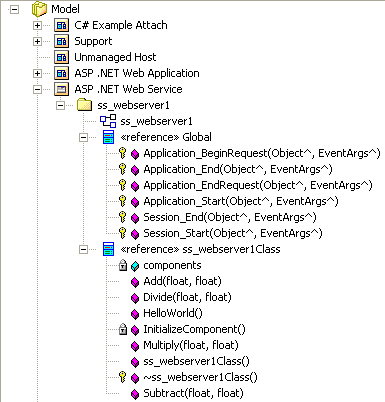Screen dimensions: 385x402
Task: Select C# Example Attach in the tree
Action: (121, 25)
